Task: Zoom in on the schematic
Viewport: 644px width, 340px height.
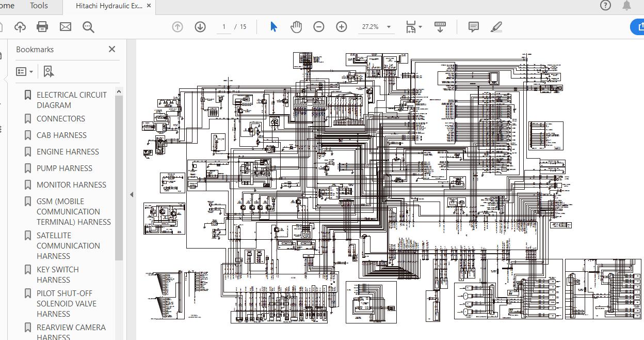Action: click(x=341, y=26)
